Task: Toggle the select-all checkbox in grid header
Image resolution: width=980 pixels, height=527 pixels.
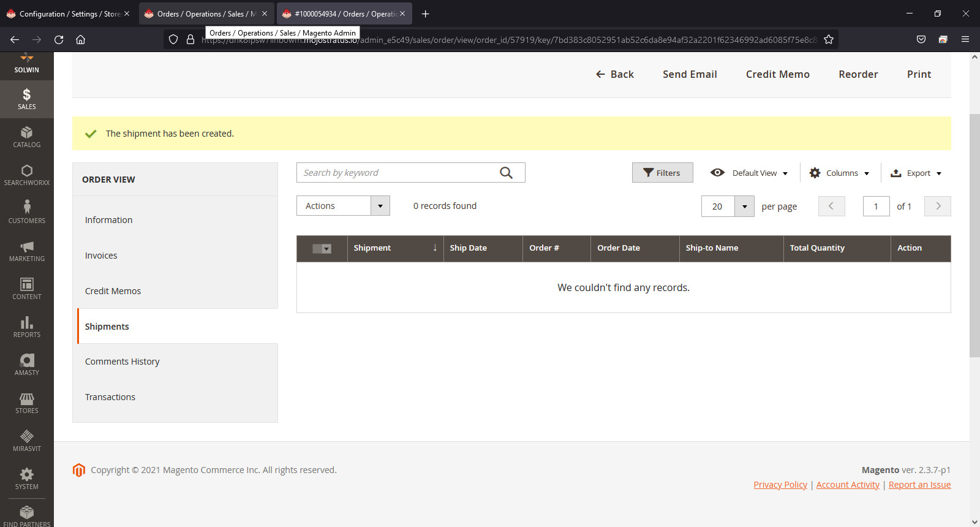Action: pyautogui.click(x=317, y=248)
